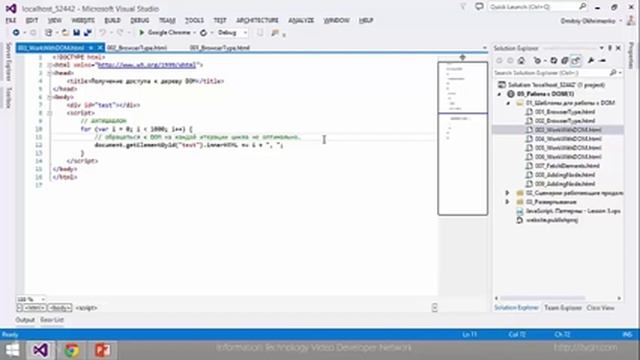Click Refresh icon in Solution Explorer toolbar
Image resolution: width=640 pixels, height=360 pixels.
pyautogui.click(x=554, y=60)
